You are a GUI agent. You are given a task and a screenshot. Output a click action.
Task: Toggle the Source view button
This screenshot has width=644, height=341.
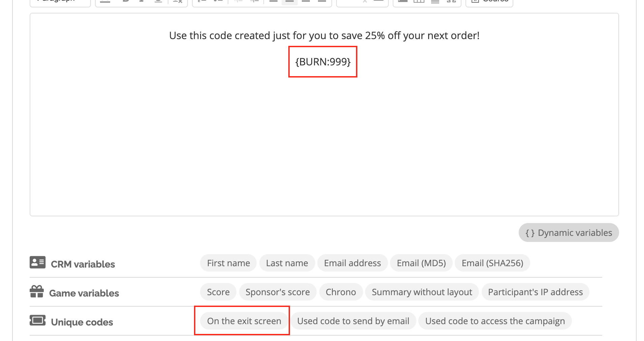tap(489, 2)
